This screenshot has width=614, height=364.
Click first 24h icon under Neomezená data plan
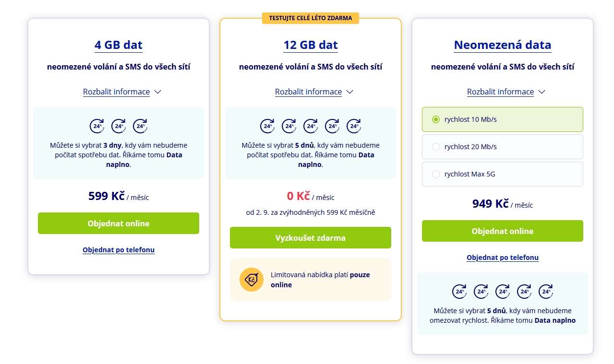click(459, 291)
